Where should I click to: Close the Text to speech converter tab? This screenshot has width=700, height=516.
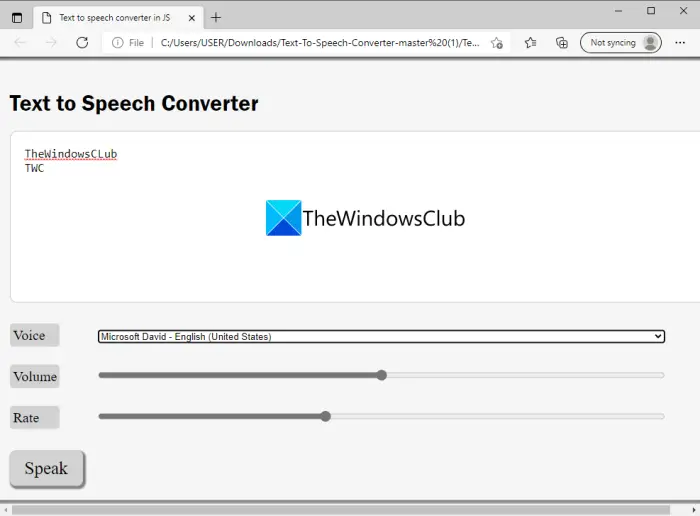click(192, 18)
